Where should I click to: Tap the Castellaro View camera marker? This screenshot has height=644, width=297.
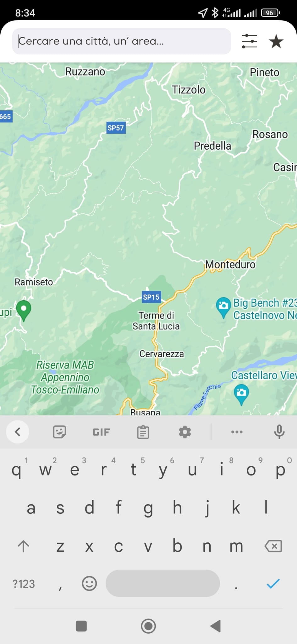click(241, 395)
